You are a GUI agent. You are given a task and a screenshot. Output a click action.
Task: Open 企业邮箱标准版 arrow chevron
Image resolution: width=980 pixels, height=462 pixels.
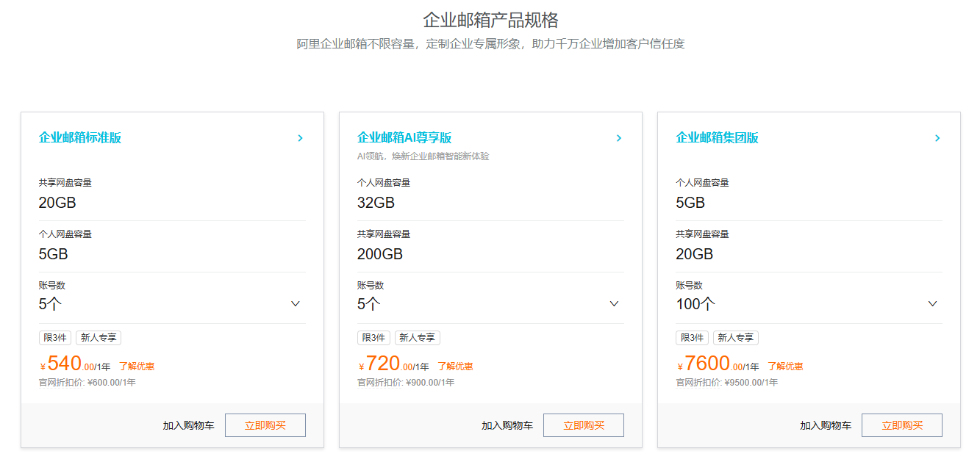(x=300, y=138)
